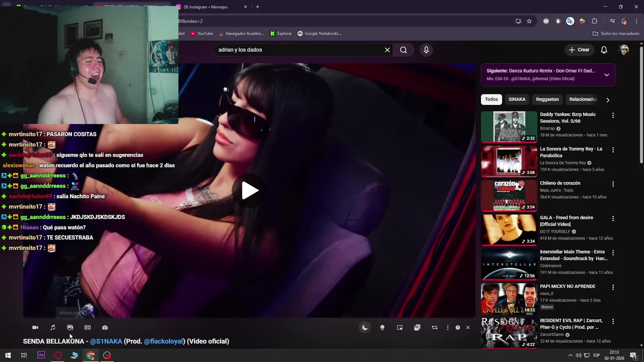Open the Chileno de corazón video title

(x=560, y=184)
